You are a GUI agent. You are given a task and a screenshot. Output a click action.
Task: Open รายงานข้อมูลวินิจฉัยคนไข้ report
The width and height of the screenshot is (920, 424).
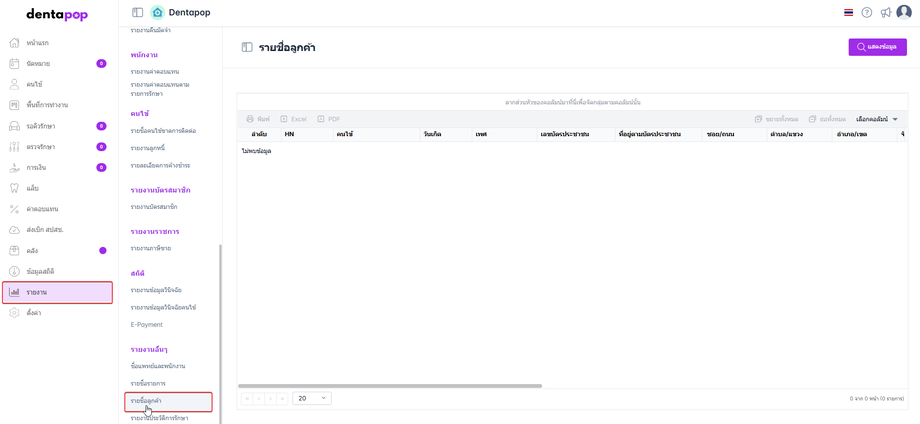pos(163,307)
